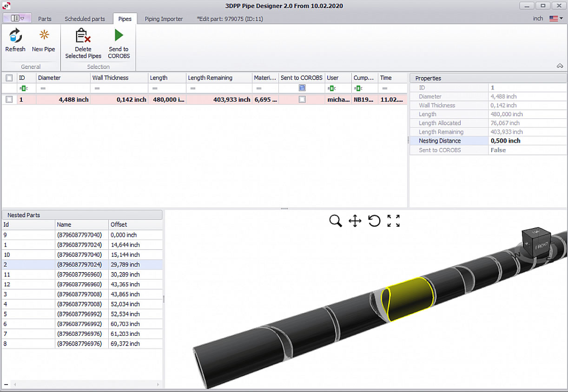
Task: Switch to the Scheduled parts tab
Action: pos(85,19)
